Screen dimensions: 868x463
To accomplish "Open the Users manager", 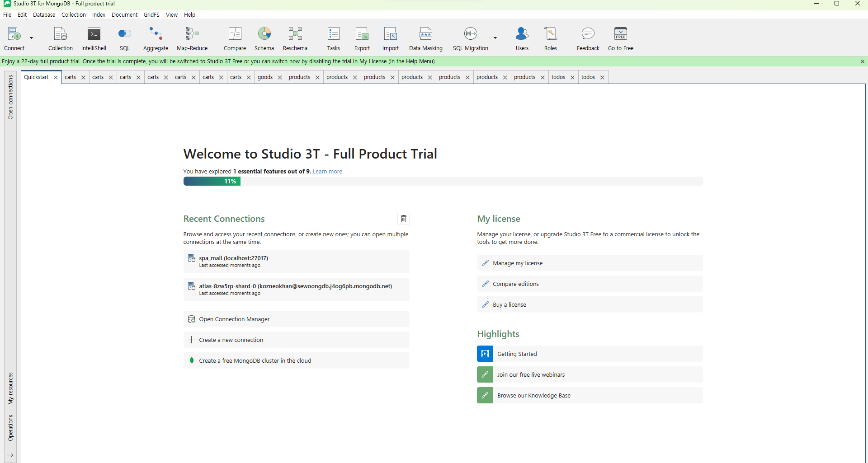I will pos(522,38).
